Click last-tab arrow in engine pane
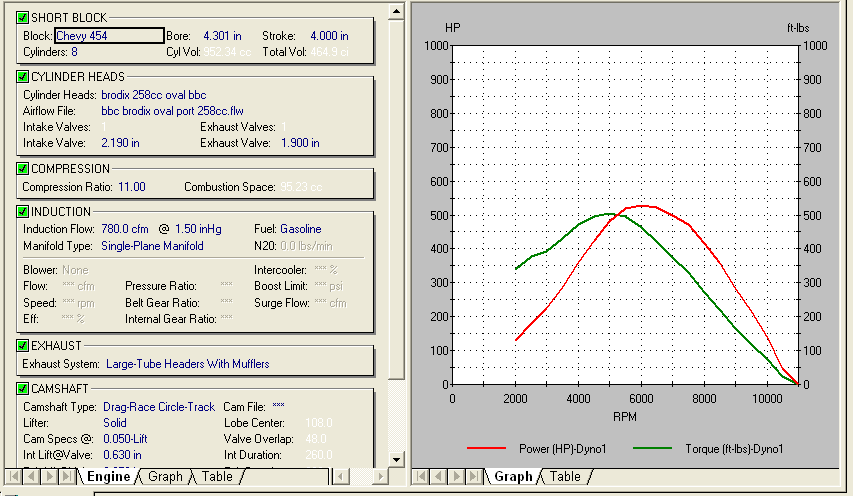Image resolution: width=853 pixels, height=496 pixels. (69, 477)
